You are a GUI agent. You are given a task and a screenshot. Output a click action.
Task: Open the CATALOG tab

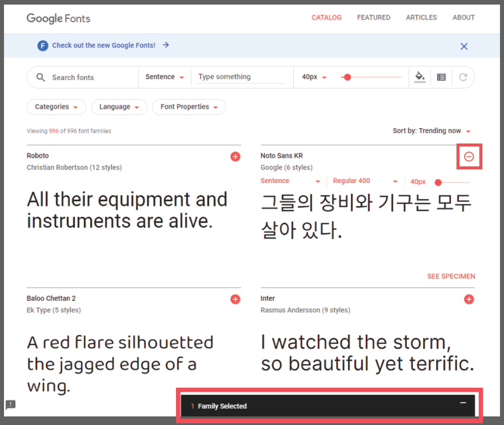[326, 17]
